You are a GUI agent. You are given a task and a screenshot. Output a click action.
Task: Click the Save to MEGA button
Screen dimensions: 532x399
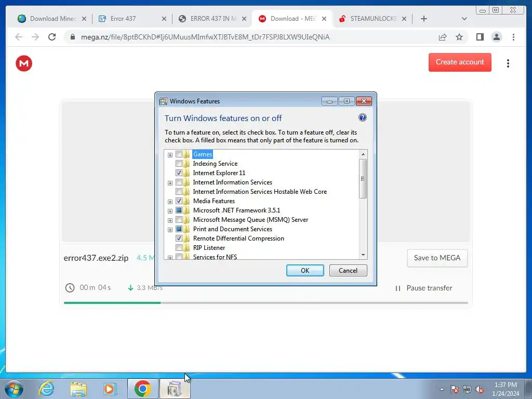click(x=437, y=258)
